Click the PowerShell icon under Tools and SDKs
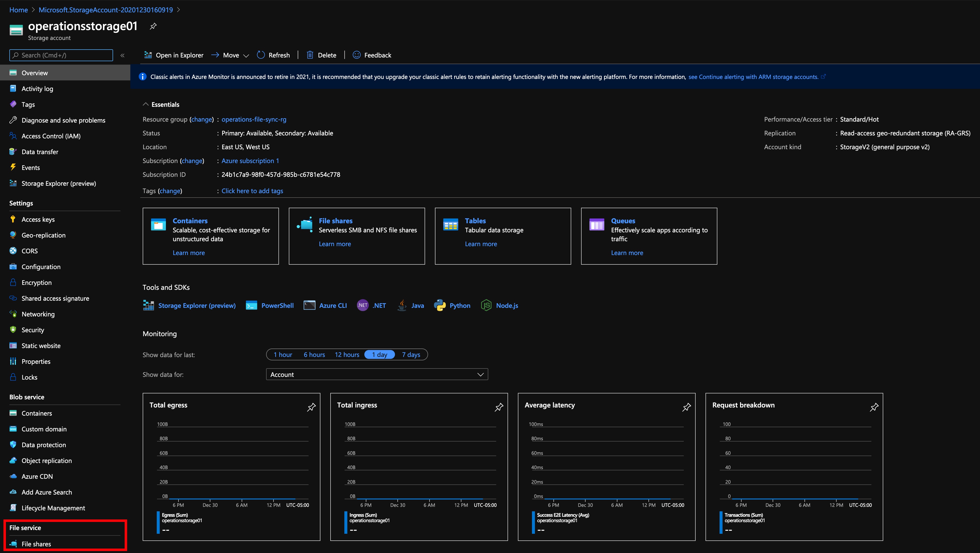The width and height of the screenshot is (980, 553). (x=252, y=306)
